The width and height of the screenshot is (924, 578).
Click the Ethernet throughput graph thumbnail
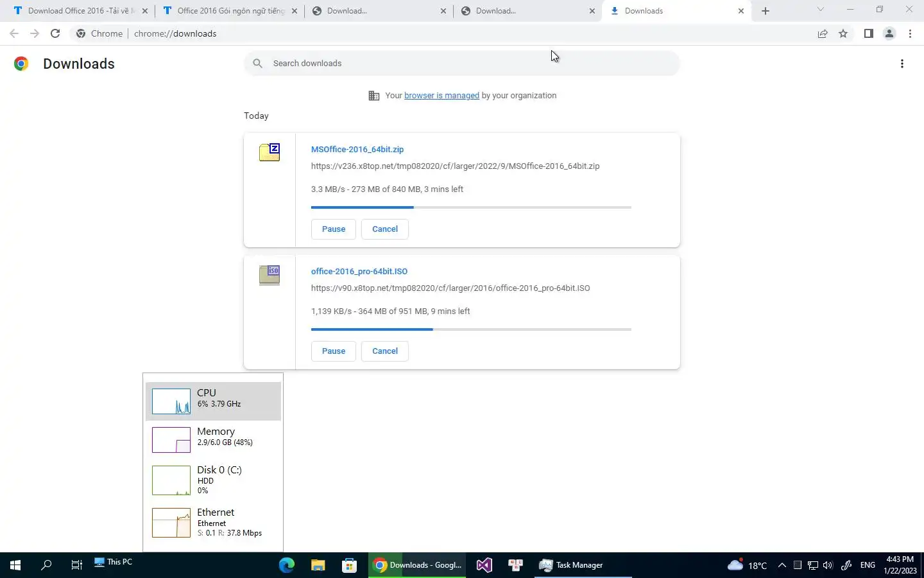click(171, 523)
